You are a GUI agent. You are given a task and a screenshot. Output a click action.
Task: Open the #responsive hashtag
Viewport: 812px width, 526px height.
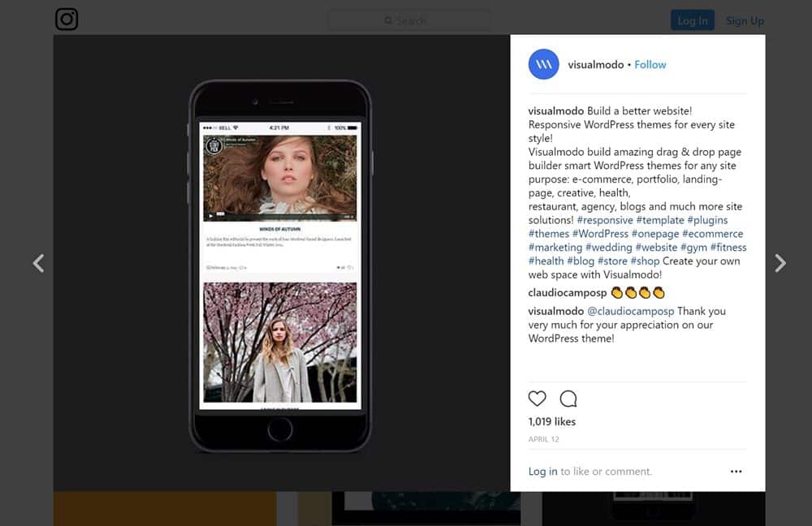point(605,220)
